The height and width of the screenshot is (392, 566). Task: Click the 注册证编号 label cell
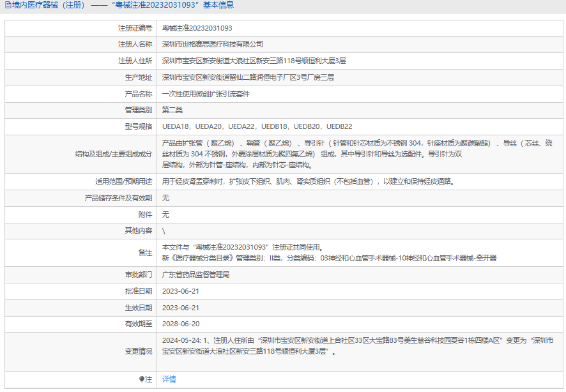tap(135, 28)
